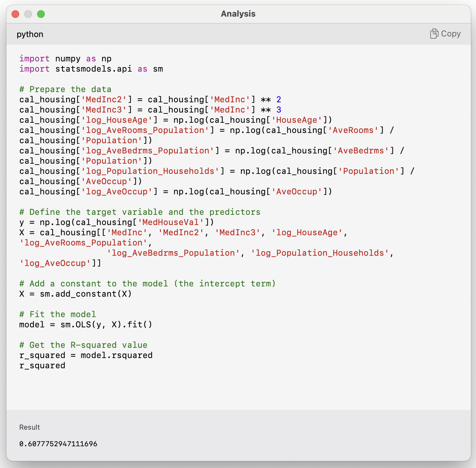Click the 'import numpy as np' line
The image size is (476, 468).
pos(65,59)
